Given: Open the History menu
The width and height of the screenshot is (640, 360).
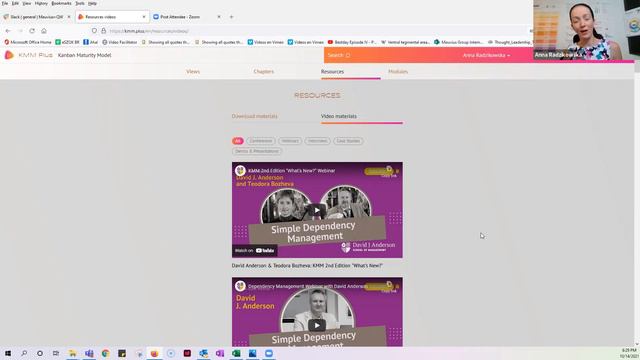Looking at the screenshot, I should (x=41, y=3).
